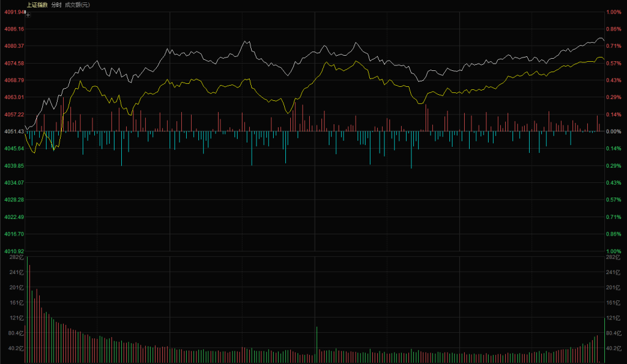The width and height of the screenshot is (627, 364).
Task: Click the 40.2亿 label on right volume axis
Action: [613, 348]
